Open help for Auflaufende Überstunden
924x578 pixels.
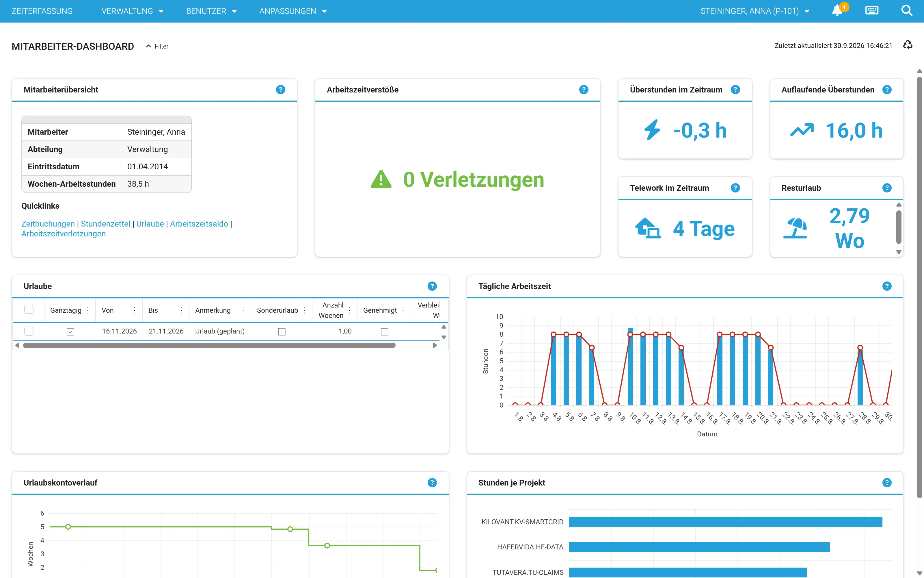886,90
